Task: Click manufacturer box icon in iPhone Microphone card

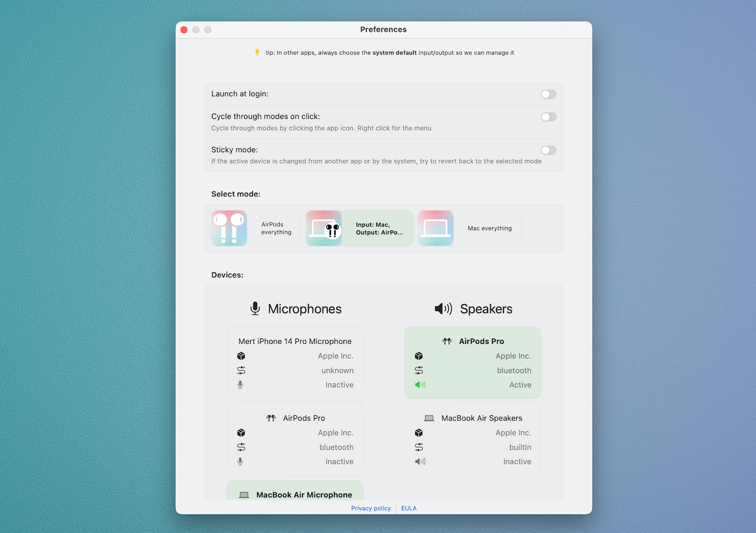Action: pos(241,356)
